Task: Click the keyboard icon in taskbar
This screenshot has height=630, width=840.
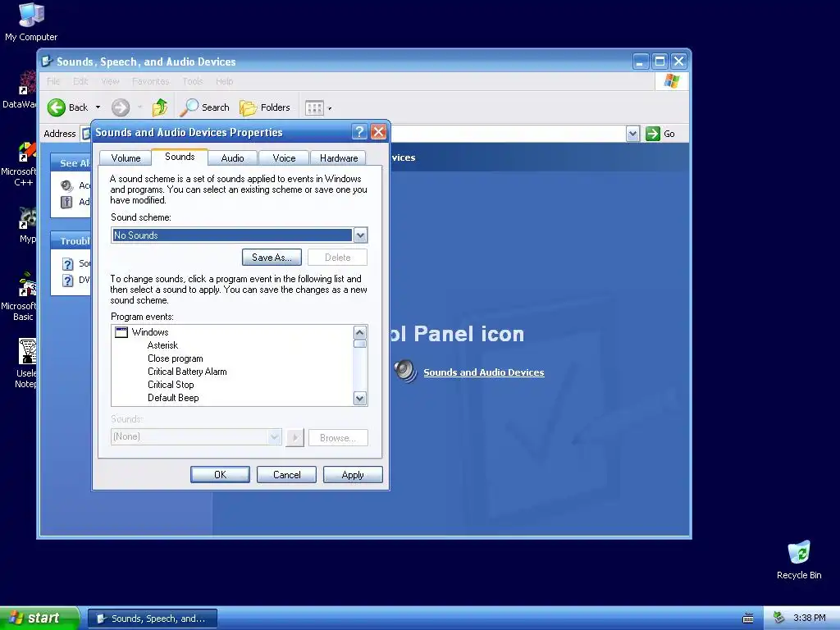Action: 748,619
